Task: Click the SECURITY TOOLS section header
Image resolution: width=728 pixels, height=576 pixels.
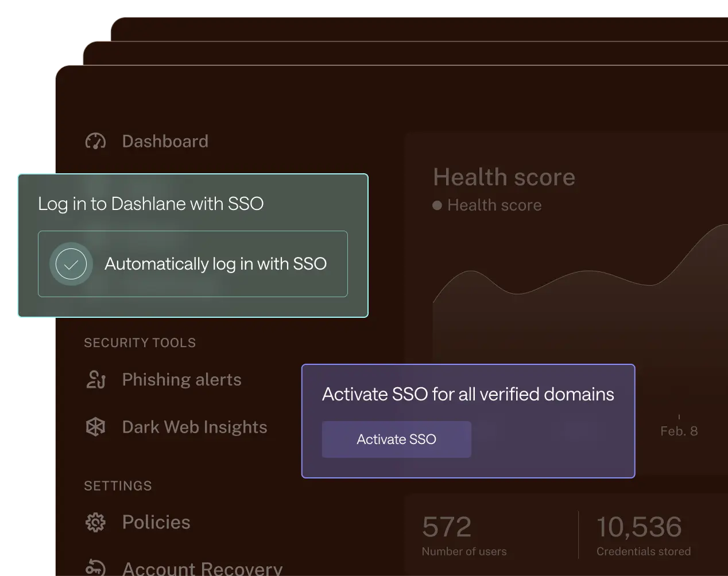Action: click(x=140, y=343)
